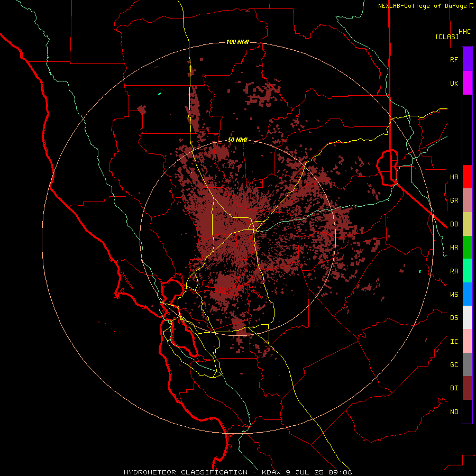Click the green HR legend swatch

(467, 248)
